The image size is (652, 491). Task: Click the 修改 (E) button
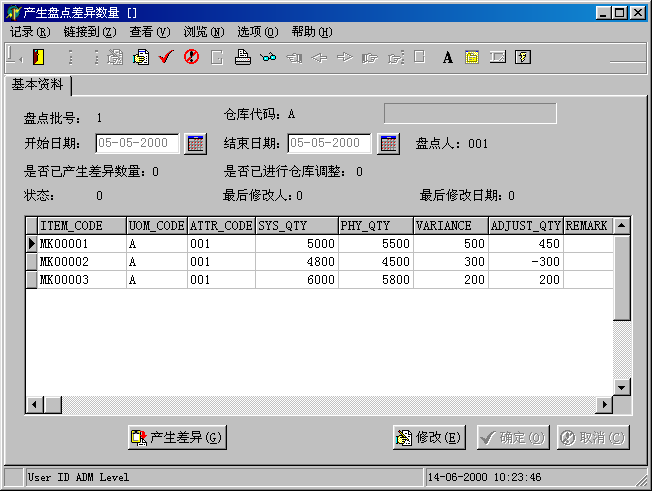[x=429, y=437]
